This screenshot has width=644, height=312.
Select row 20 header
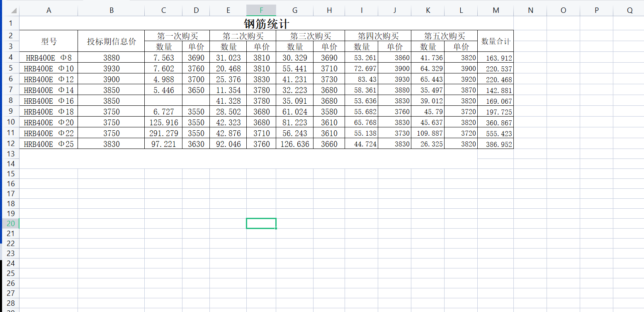tap(11, 223)
